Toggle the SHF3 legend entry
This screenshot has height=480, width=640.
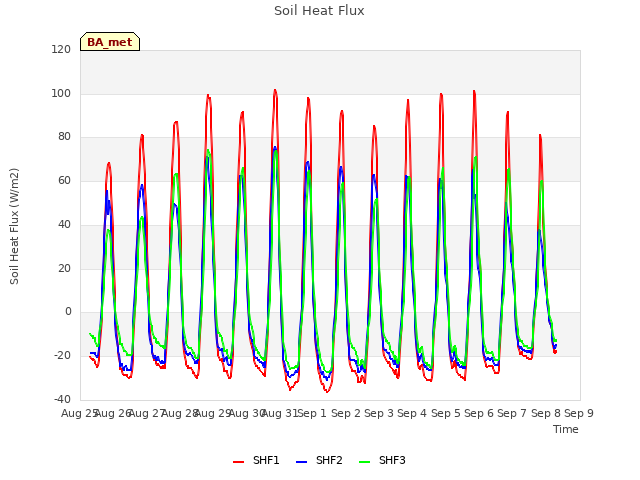tap(382, 460)
